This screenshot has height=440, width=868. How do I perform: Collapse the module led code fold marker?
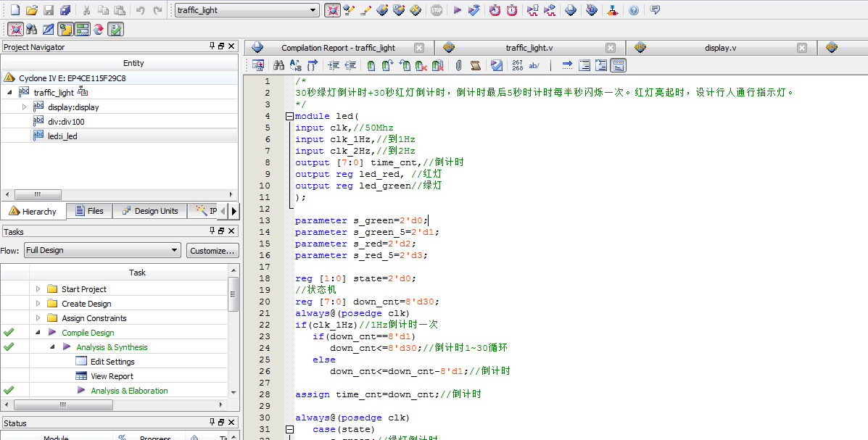(290, 116)
